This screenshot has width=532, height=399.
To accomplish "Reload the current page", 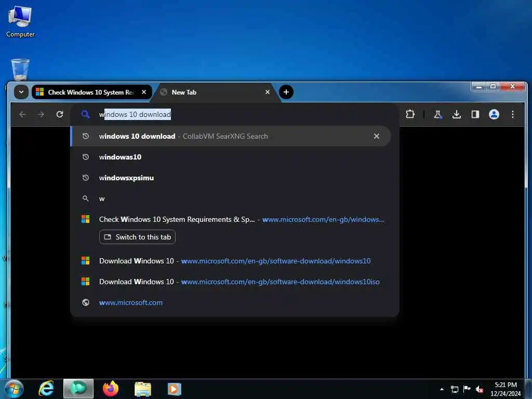I will [x=60, y=114].
